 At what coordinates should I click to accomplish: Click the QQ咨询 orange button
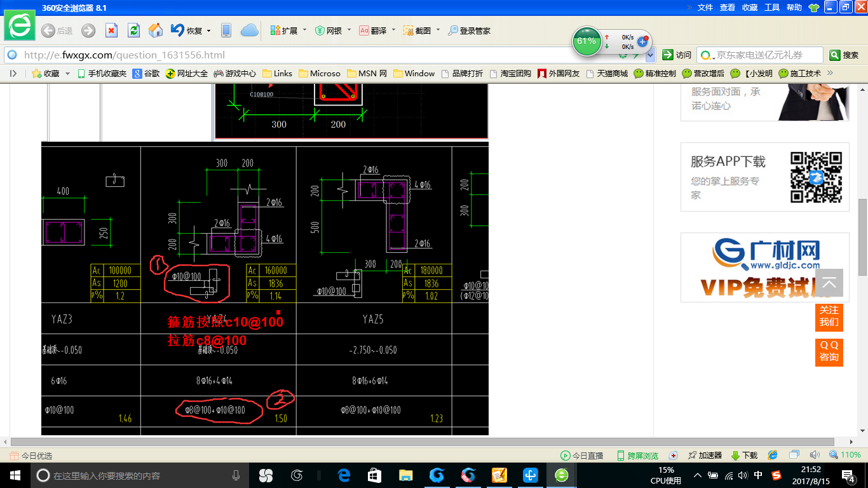click(x=829, y=352)
